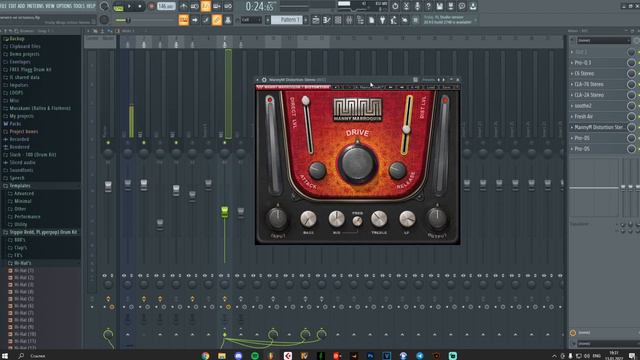Screen dimensions: 640x360
Task: Arm the red Record button
Action: point(151,7)
